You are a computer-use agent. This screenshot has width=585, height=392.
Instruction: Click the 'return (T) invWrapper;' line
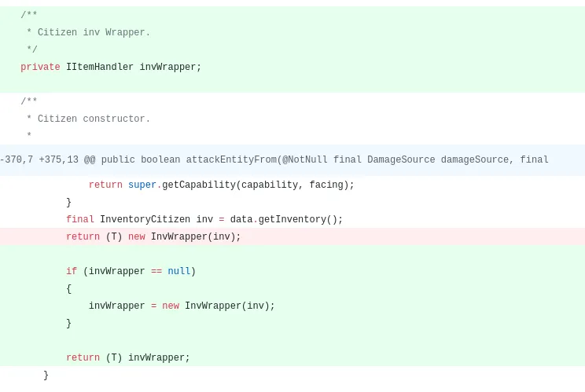point(292,357)
